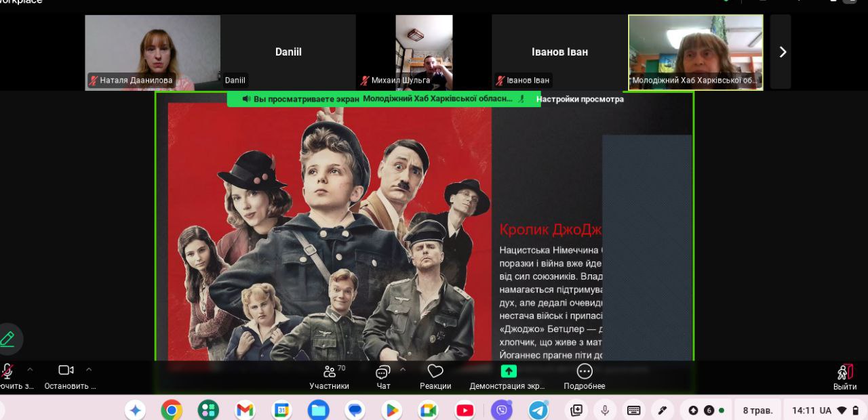This screenshot has width=868, height=420.
Task: Click dictation microphone icon in shelf
Action: (x=605, y=410)
